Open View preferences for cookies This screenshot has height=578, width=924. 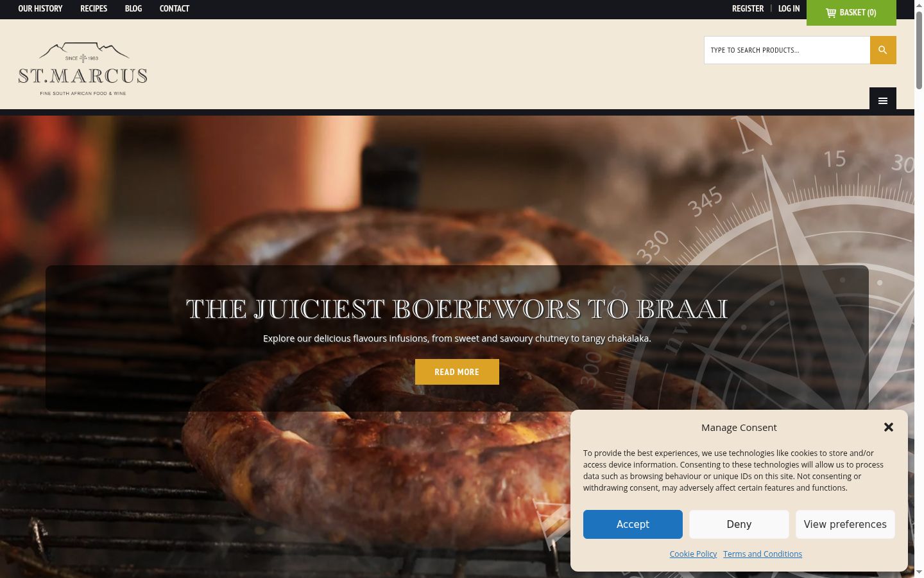tap(845, 524)
